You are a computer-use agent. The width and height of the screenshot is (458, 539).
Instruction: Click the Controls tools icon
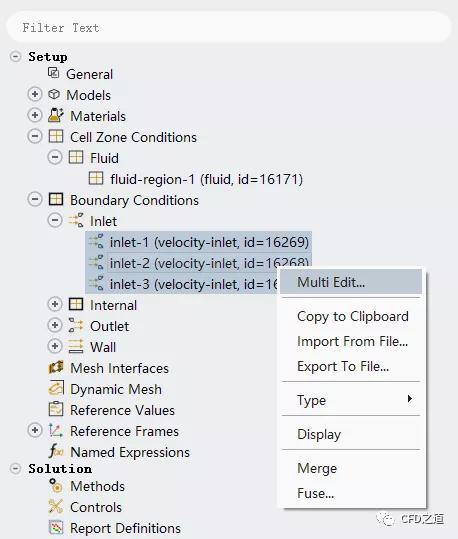56,507
